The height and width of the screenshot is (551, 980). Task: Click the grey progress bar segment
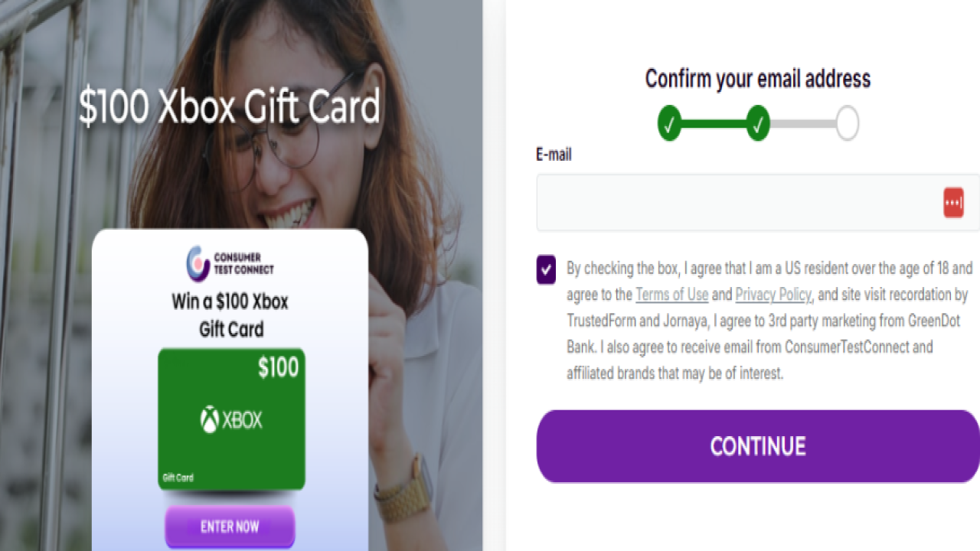pos(802,124)
